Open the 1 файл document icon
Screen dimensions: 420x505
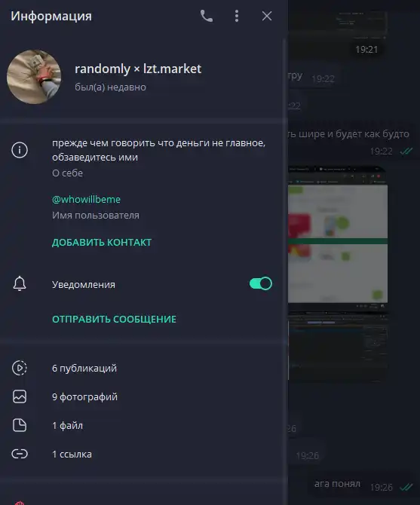pos(20,425)
